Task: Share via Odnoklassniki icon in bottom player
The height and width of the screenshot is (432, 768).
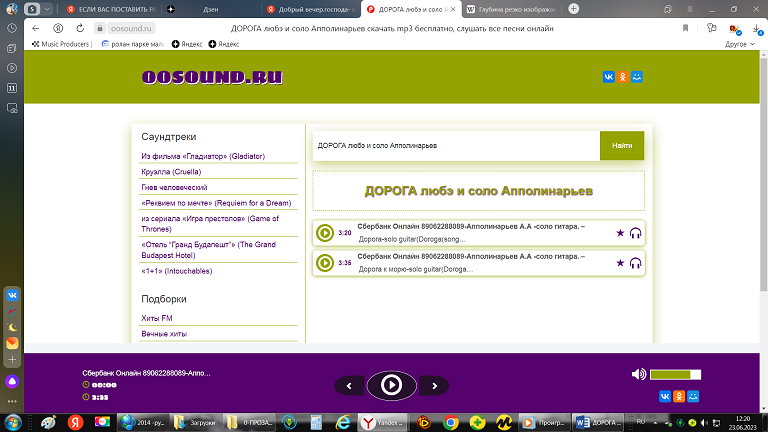Action: [679, 396]
